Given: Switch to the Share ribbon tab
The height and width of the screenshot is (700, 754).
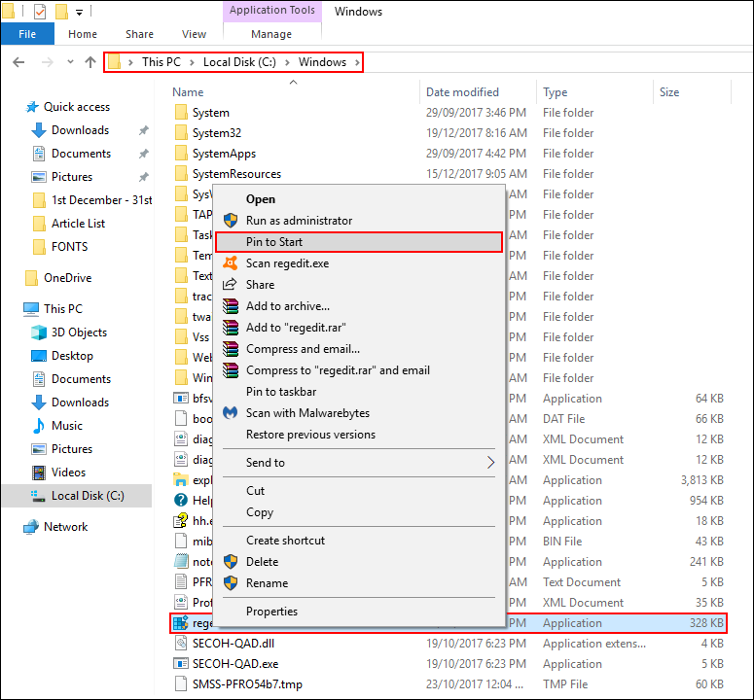Looking at the screenshot, I should tap(139, 34).
